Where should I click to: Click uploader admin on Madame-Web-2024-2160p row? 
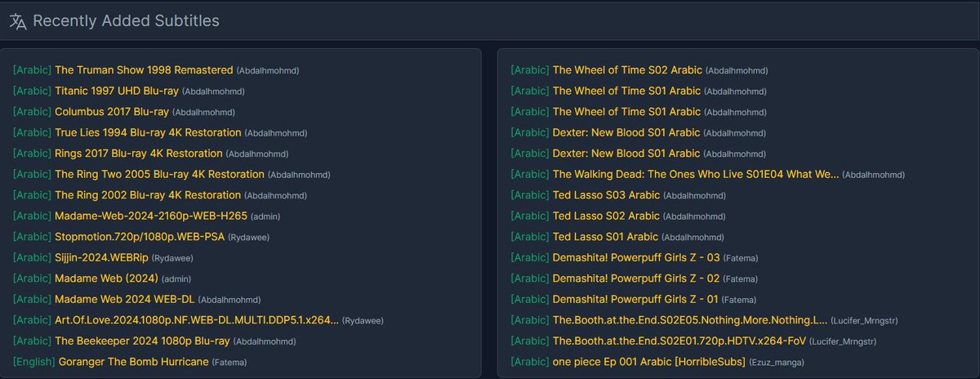click(x=265, y=216)
